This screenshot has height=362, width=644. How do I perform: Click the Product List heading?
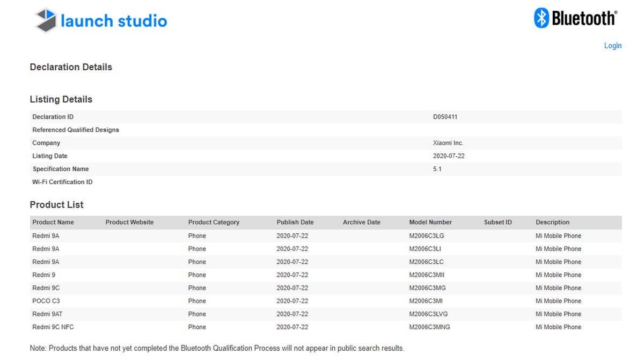pyautogui.click(x=56, y=204)
